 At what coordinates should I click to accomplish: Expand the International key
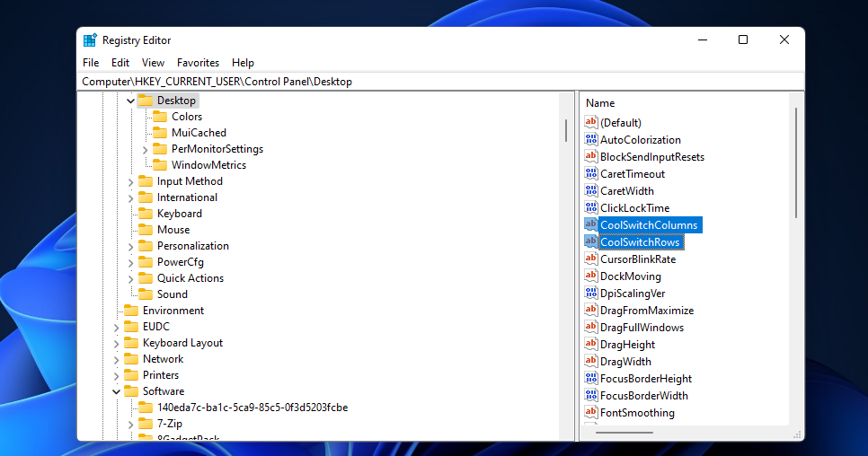point(130,197)
